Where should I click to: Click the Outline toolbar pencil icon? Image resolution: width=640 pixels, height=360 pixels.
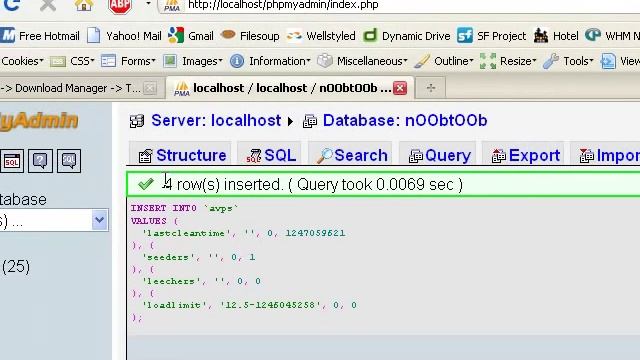pos(422,61)
